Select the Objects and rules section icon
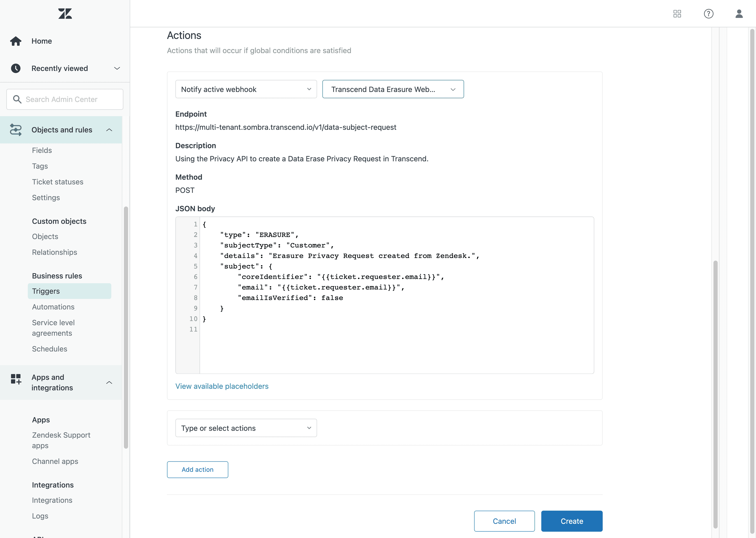The width and height of the screenshot is (756, 538). click(16, 130)
